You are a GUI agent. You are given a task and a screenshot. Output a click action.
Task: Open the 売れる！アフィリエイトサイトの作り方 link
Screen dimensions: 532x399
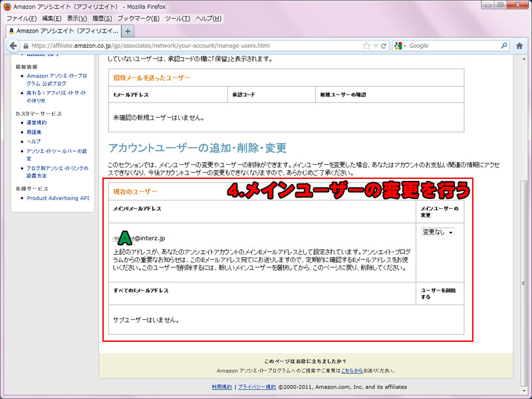coord(57,96)
